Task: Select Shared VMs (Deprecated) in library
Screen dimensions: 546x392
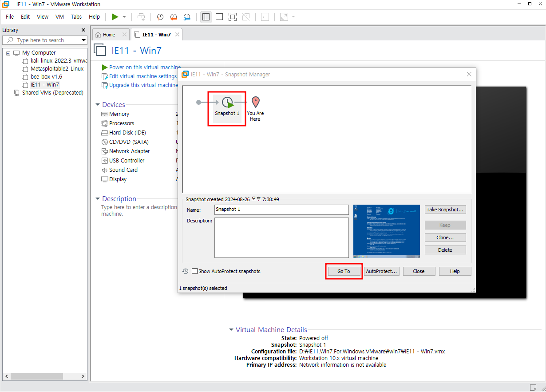Action: (x=49, y=93)
